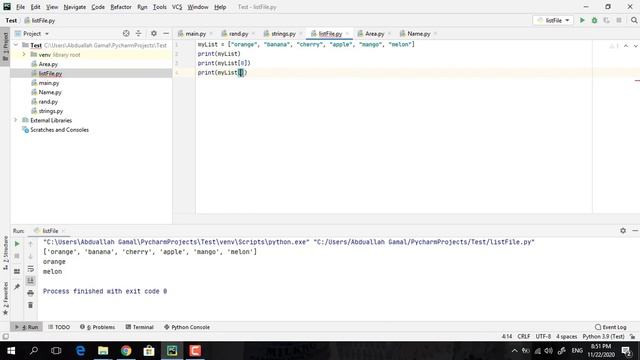Close the rand.py editor tab

253,33
